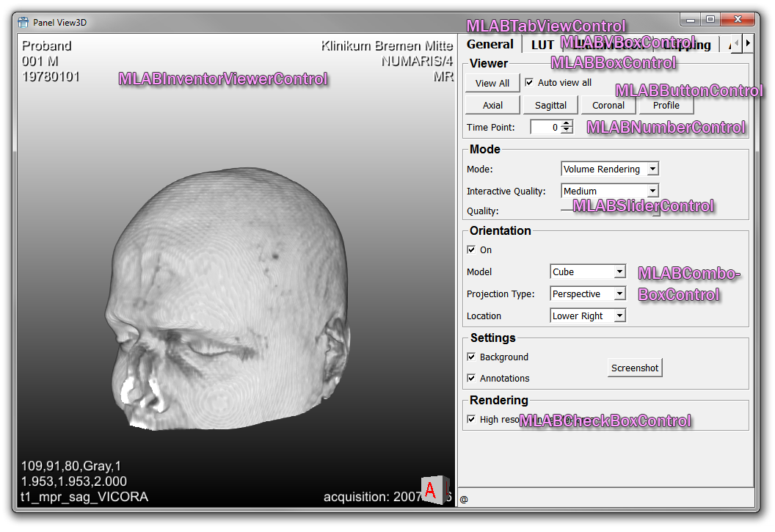Click the Panel View3D title bar icon
The image size is (775, 532).
tap(23, 22)
